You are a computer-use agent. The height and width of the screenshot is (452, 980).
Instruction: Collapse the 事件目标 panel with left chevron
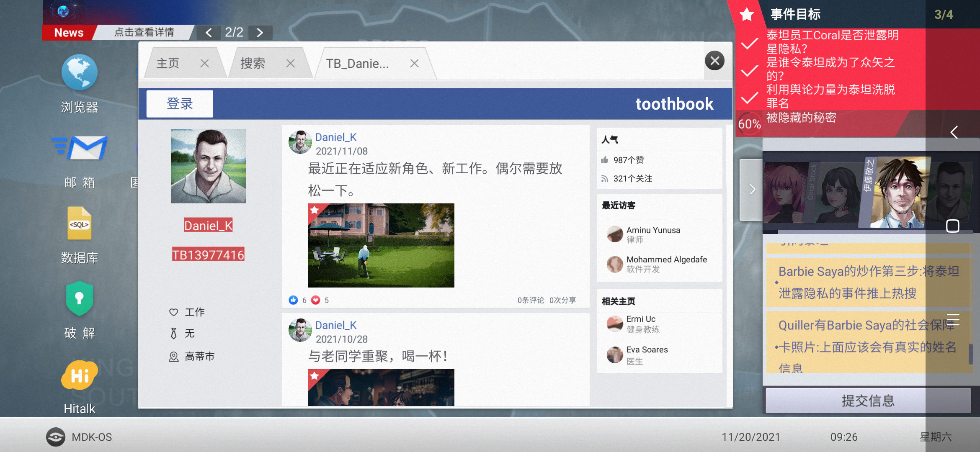(x=954, y=132)
